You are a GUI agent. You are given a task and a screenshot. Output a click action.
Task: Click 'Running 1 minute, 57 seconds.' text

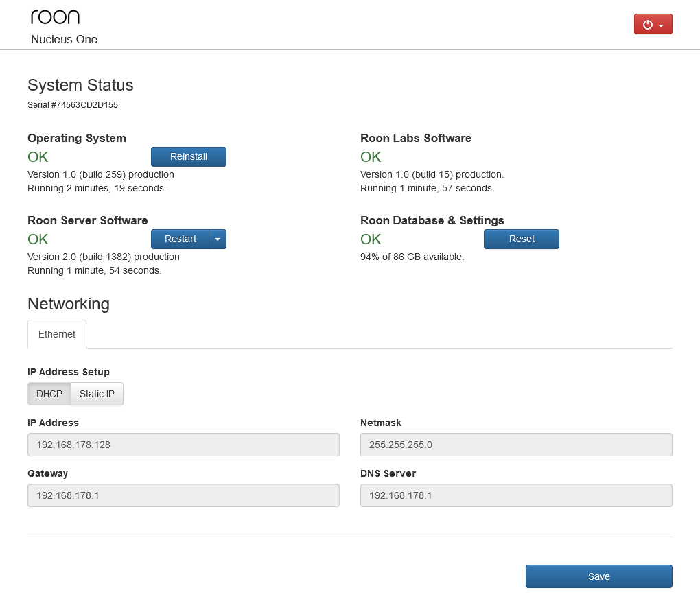[428, 188]
